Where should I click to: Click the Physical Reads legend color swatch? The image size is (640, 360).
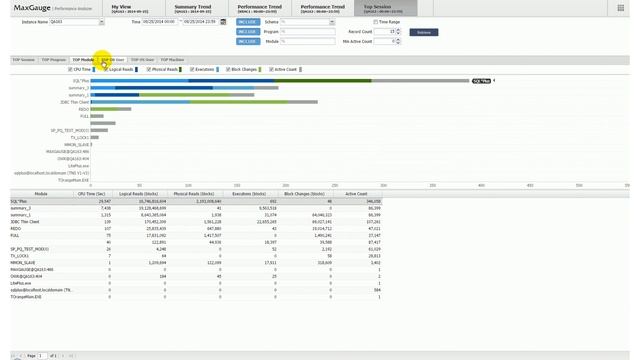pyautogui.click(x=180, y=69)
